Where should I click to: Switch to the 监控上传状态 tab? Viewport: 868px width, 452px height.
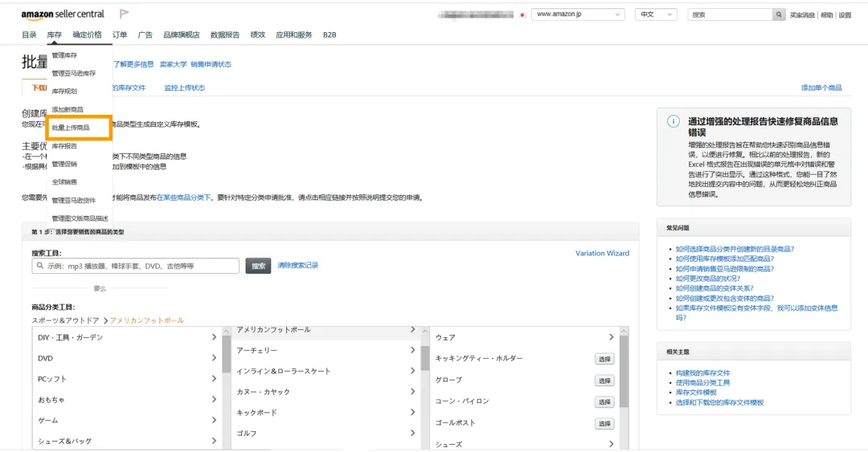click(184, 88)
